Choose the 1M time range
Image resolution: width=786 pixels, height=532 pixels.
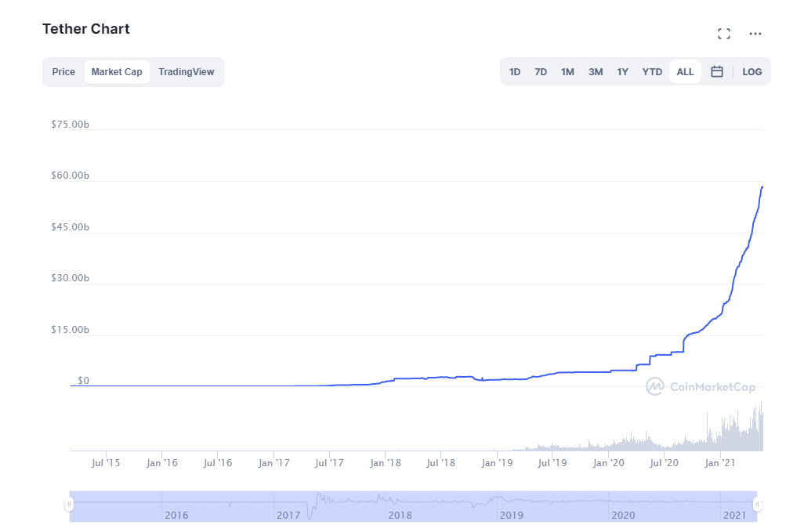(x=567, y=72)
